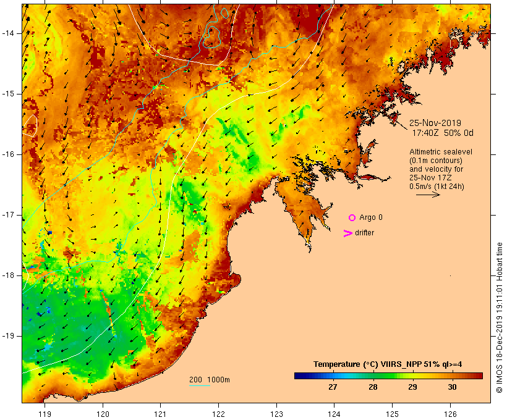Click the cyan depth contour legend line
Viewport: 507px width, 420px height.
pyautogui.click(x=200, y=385)
